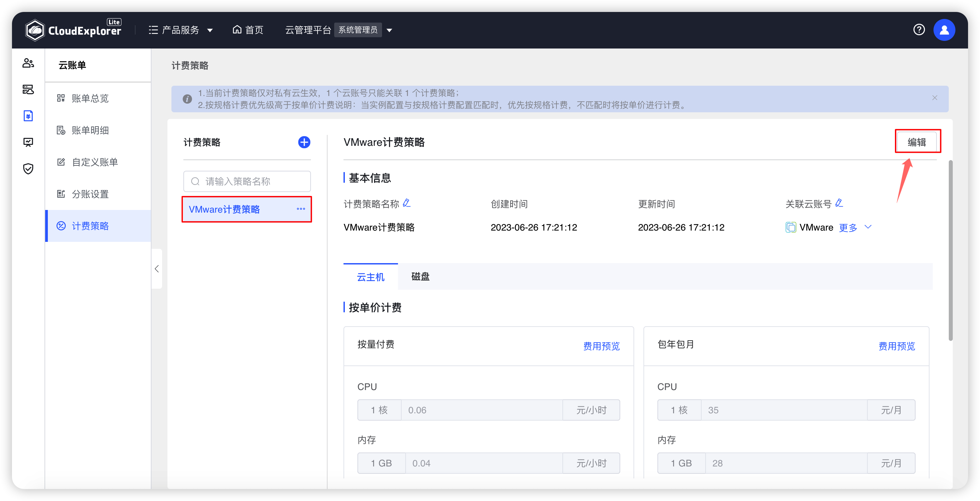
Task: Add a new billing policy with plus icon
Action: pyautogui.click(x=304, y=142)
